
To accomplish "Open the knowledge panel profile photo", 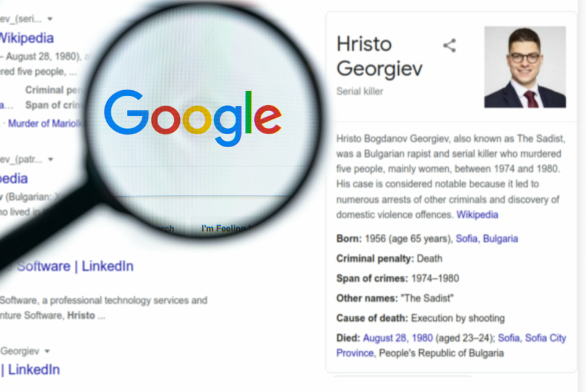I will (525, 67).
